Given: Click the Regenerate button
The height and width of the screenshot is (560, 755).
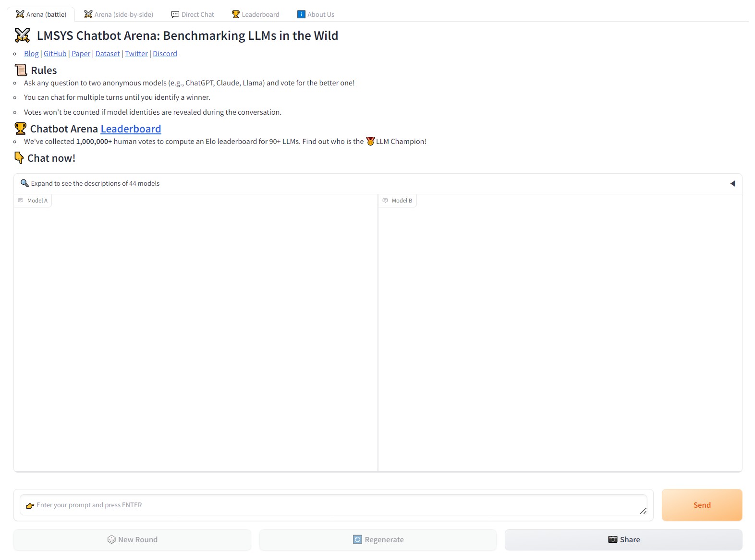Looking at the screenshot, I should [x=378, y=540].
